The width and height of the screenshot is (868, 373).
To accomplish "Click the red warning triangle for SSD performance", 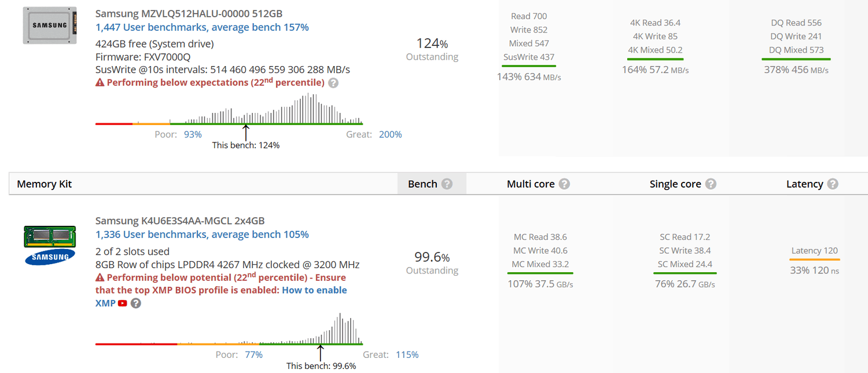I will point(100,83).
